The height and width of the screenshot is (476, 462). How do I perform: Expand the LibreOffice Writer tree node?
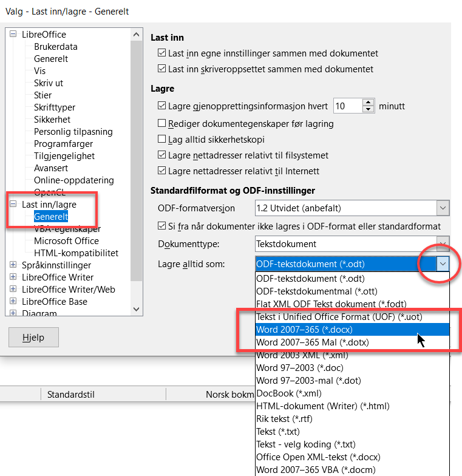click(x=13, y=277)
